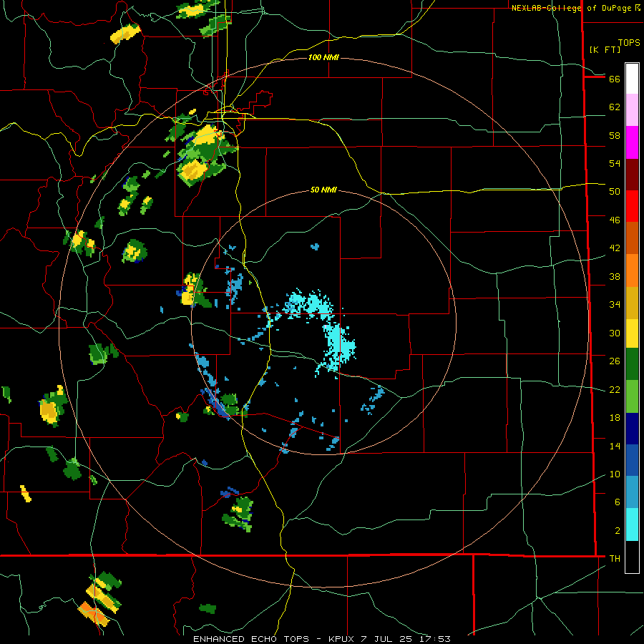This screenshot has width=644, height=644.
Task: Click the black TH threshold swatch
Action: click(x=632, y=557)
